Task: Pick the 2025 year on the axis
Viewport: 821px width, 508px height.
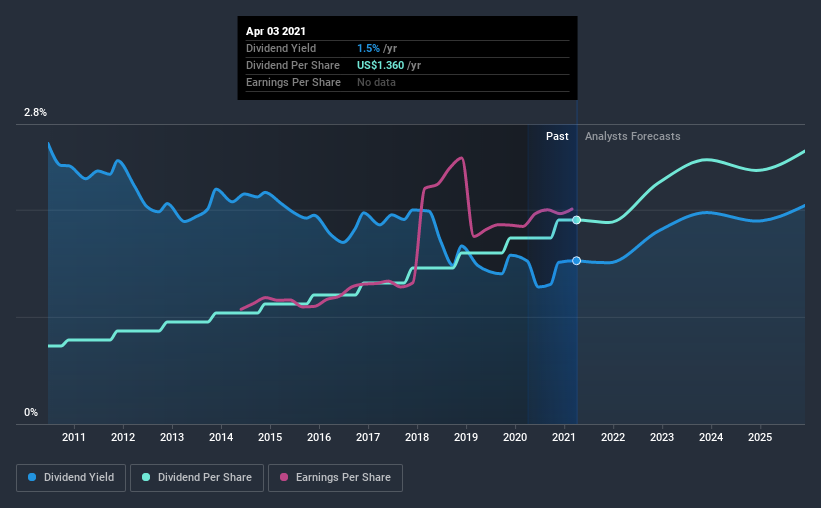Action: pos(760,438)
